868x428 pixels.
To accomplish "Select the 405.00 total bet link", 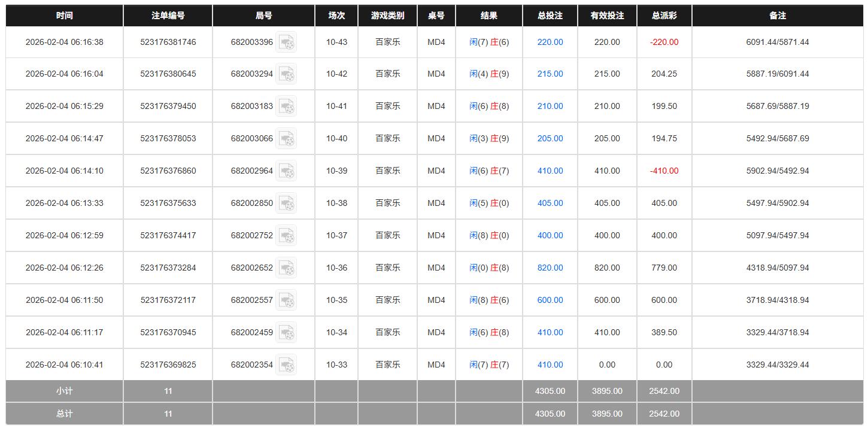I will pyautogui.click(x=550, y=204).
